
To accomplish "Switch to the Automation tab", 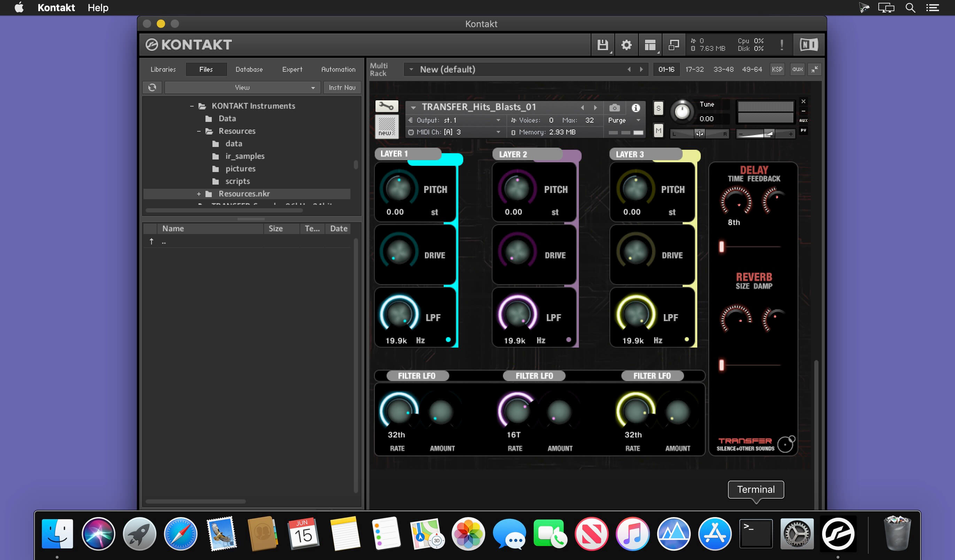I will pyautogui.click(x=339, y=69).
